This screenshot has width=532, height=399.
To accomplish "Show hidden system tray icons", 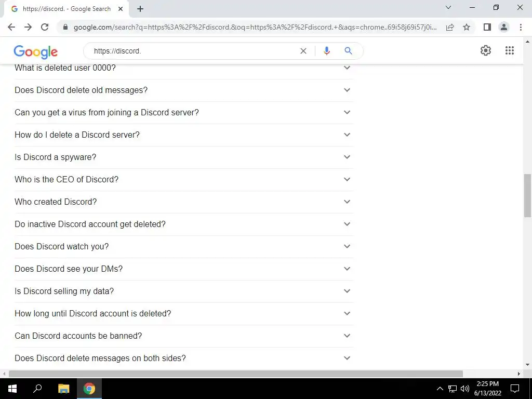I will coord(440,389).
